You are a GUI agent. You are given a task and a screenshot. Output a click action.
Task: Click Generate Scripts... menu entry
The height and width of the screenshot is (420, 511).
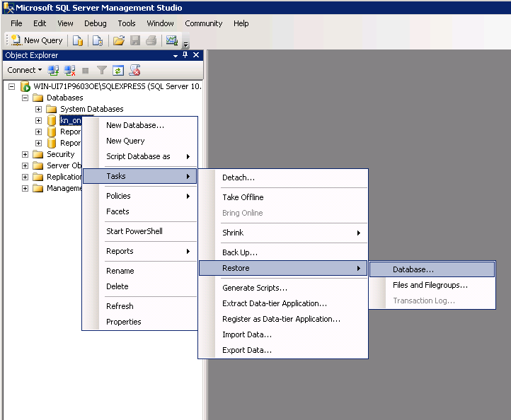tap(254, 288)
